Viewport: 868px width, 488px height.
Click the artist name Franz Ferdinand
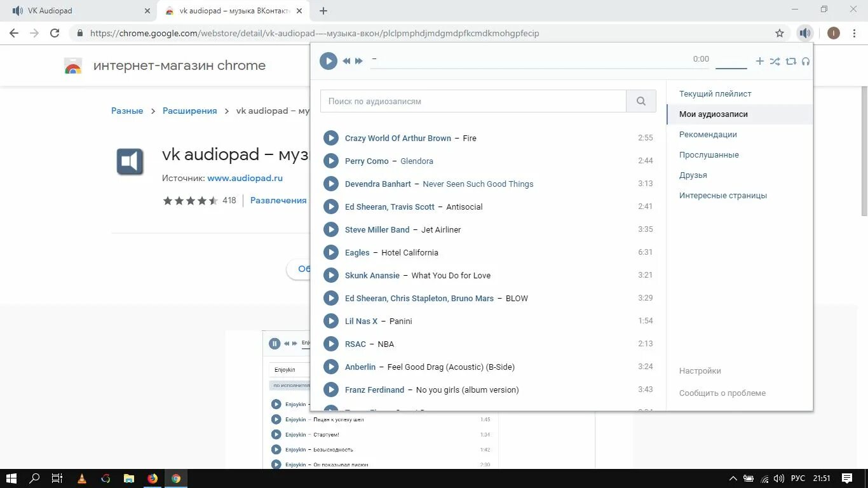(374, 390)
